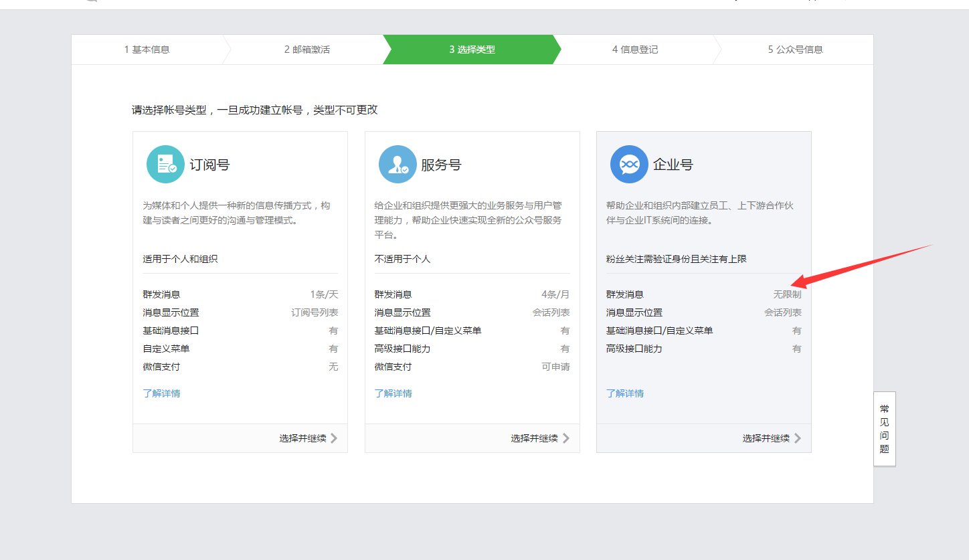Click the 服务号 blue person icon
The width and height of the screenshot is (969, 560).
tap(398, 164)
